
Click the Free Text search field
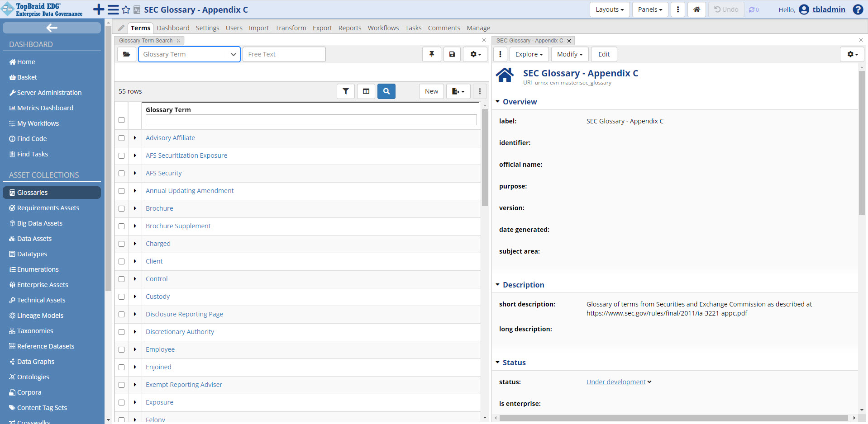coord(284,54)
